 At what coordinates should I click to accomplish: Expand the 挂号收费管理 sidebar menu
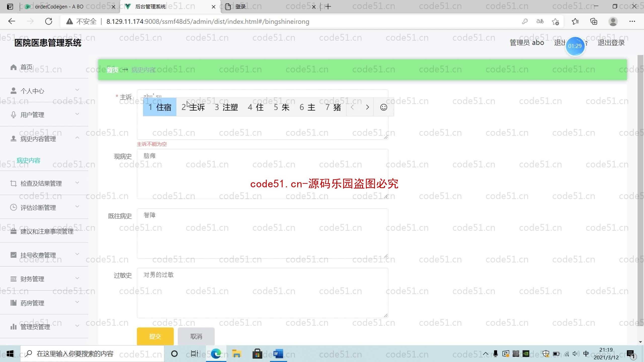44,255
